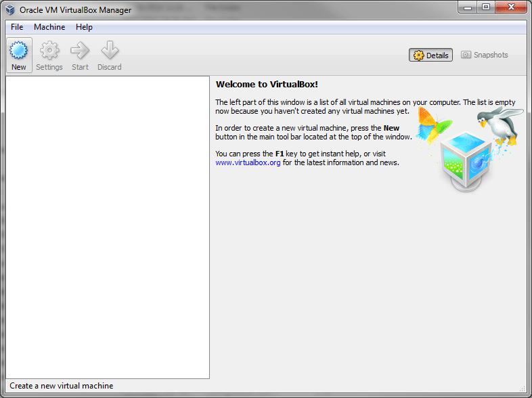Screen dimensions: 532x398
Task: Switch to the Details view
Action: pyautogui.click(x=430, y=55)
